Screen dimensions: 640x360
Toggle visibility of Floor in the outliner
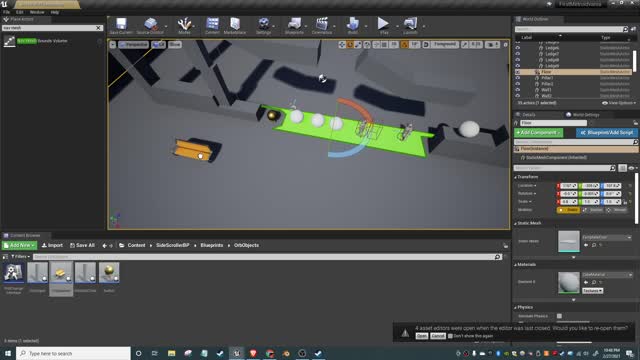[518, 72]
